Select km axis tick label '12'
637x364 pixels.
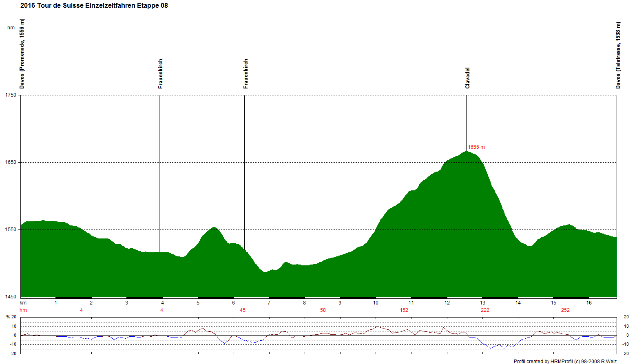pyautogui.click(x=447, y=303)
